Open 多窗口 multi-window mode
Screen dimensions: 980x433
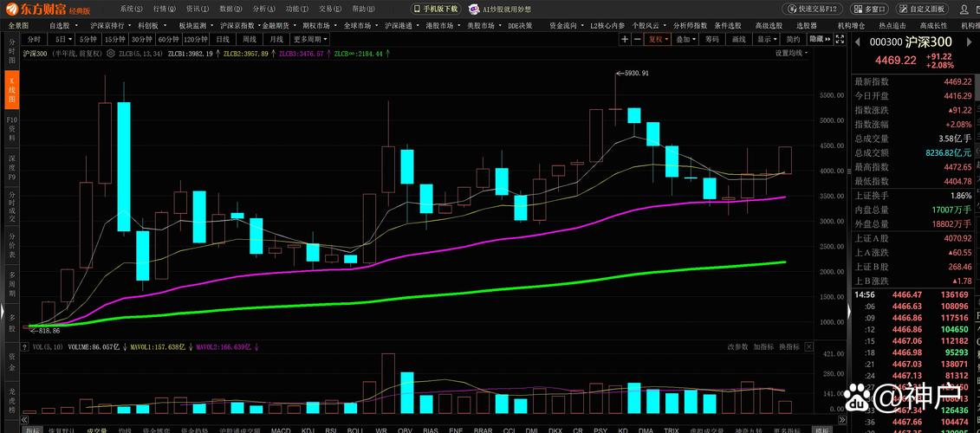pyautogui.click(x=870, y=9)
